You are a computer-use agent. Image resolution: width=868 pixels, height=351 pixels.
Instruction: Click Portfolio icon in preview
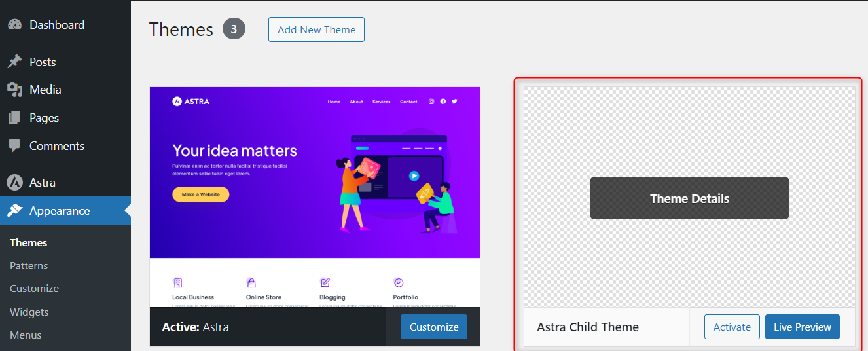coord(399,283)
